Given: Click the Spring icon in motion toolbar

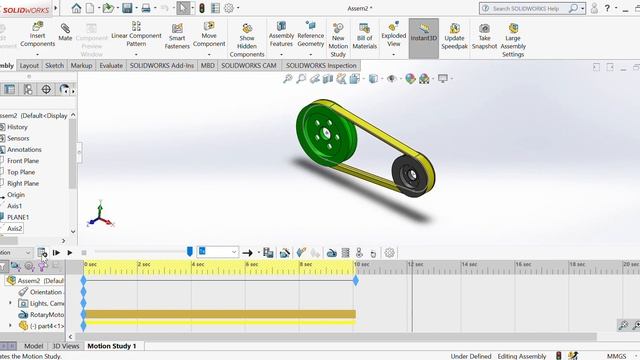Looking at the screenshot, I should point(345,253).
